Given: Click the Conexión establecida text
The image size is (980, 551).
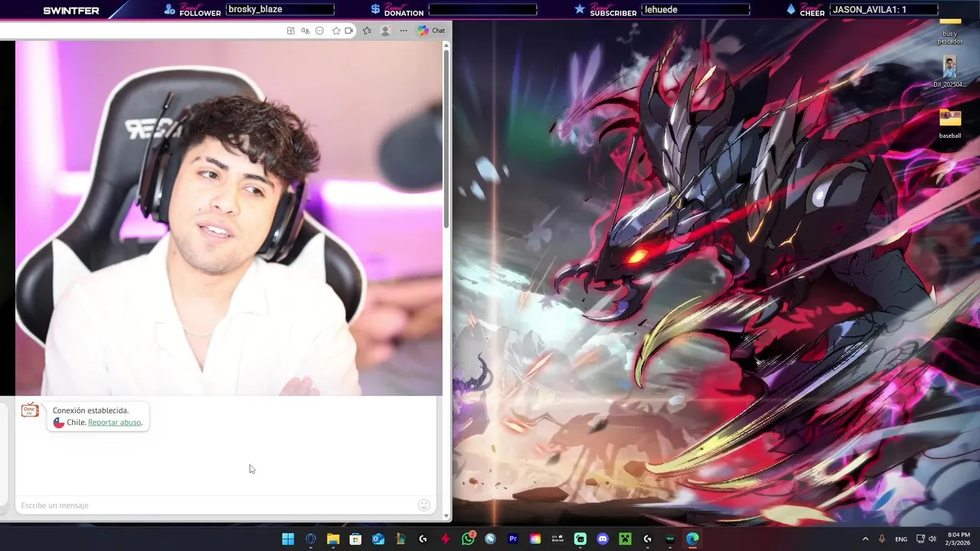Looking at the screenshot, I should click(x=90, y=410).
